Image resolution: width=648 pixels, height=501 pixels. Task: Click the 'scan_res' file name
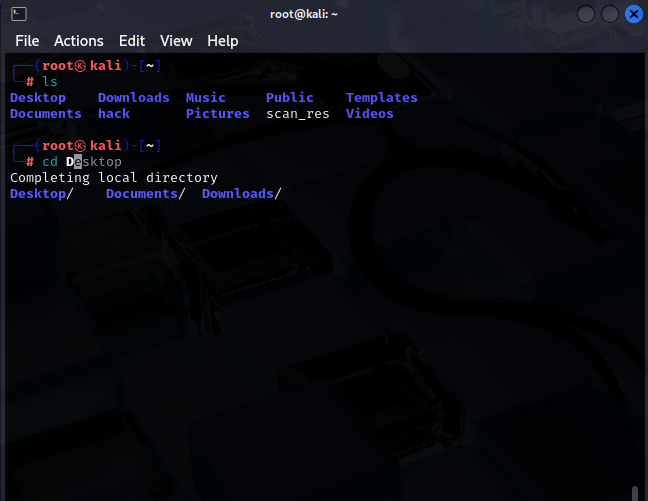click(298, 114)
